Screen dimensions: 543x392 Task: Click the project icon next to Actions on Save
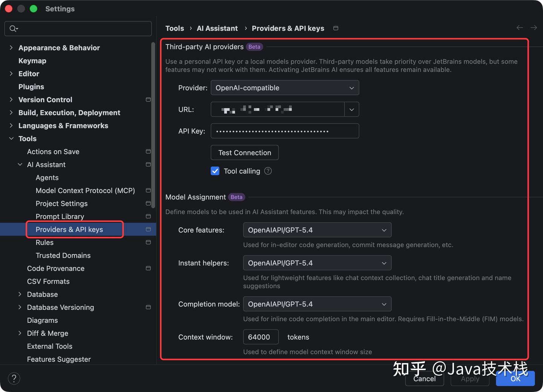(148, 152)
